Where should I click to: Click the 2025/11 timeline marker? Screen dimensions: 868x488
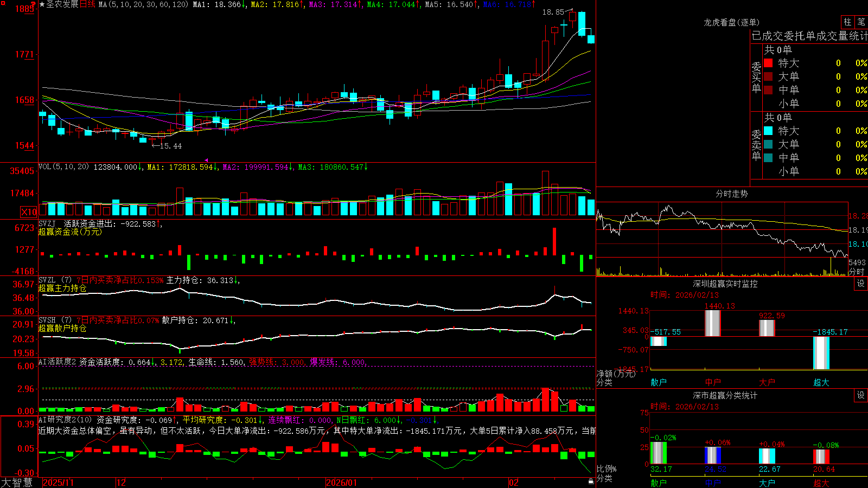click(58, 483)
